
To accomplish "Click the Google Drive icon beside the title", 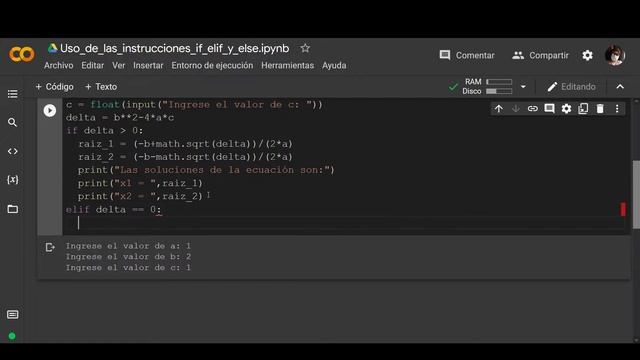I will click(x=52, y=48).
